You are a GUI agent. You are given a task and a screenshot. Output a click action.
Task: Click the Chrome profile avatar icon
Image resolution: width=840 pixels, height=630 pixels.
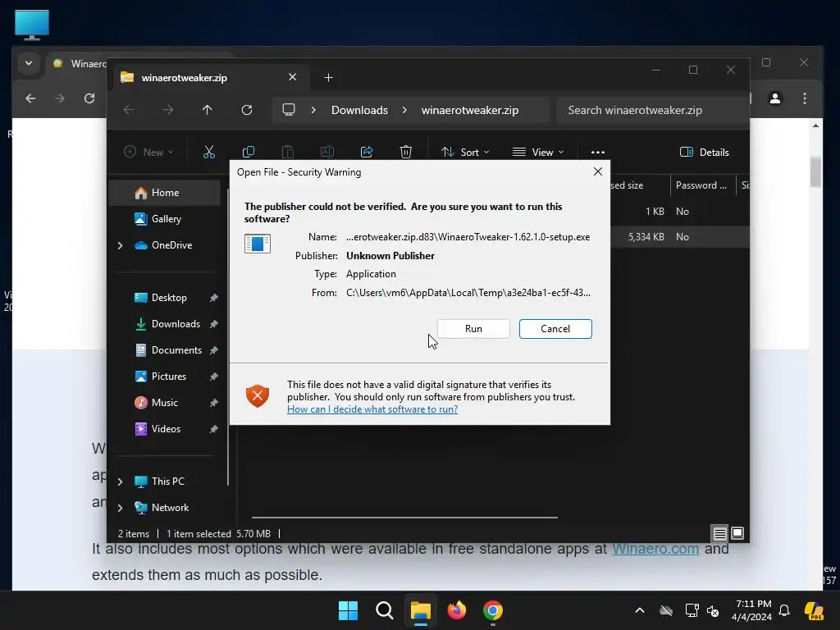click(x=774, y=98)
